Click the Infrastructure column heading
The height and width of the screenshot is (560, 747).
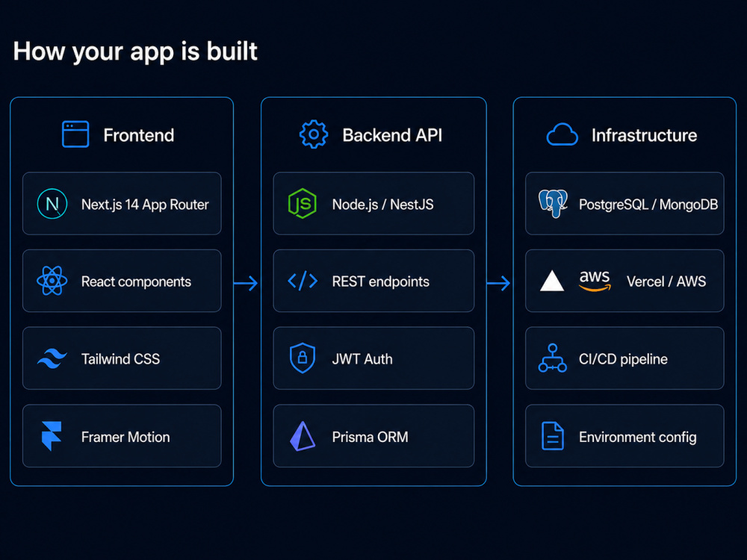tap(644, 135)
